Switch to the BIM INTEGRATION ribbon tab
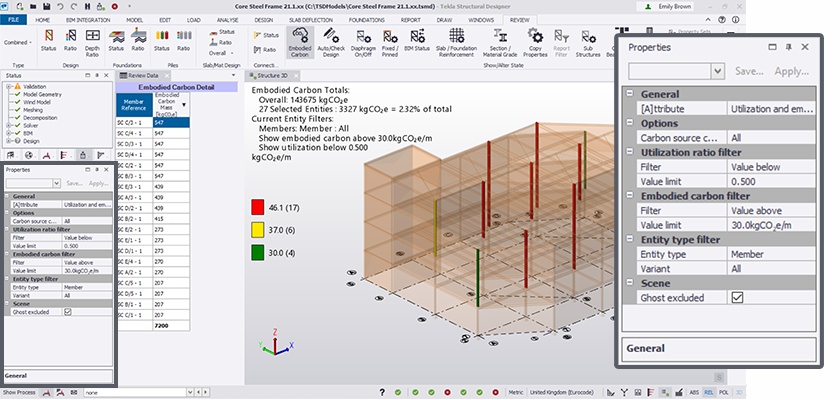Image resolution: width=840 pixels, height=400 pixels. [88, 20]
